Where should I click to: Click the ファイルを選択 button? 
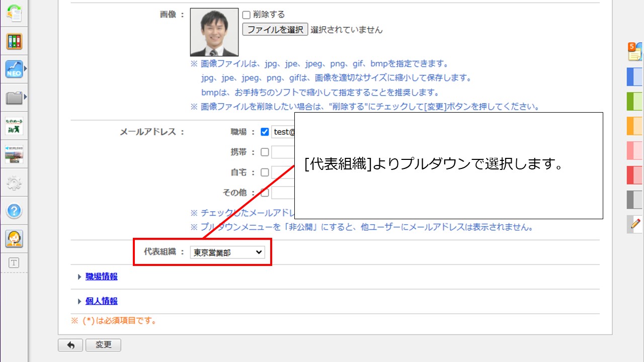(x=275, y=30)
